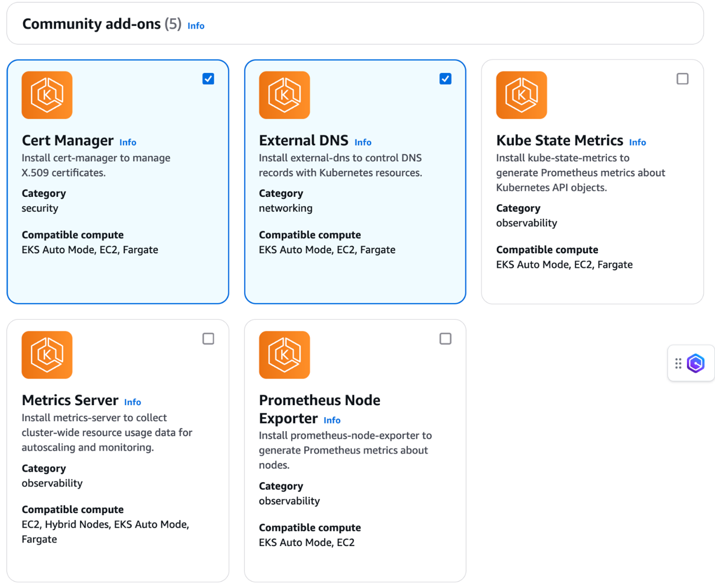This screenshot has width=715, height=588.
Task: Click the Cert Manager card title
Action: pos(68,140)
